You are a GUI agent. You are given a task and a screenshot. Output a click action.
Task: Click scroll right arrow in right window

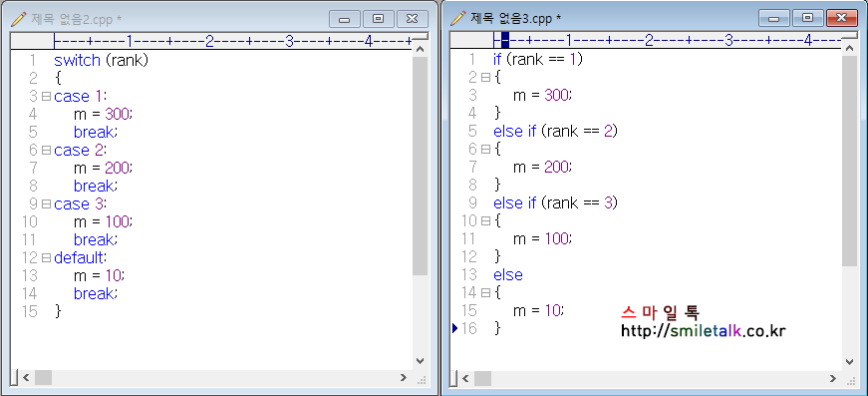(x=833, y=379)
